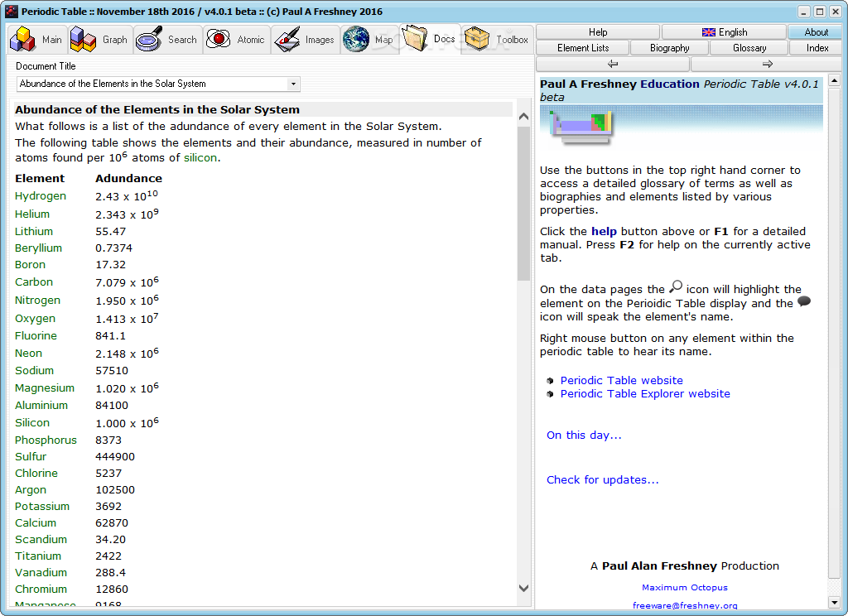The width and height of the screenshot is (848, 616).
Task: Click the About button
Action: [816, 32]
